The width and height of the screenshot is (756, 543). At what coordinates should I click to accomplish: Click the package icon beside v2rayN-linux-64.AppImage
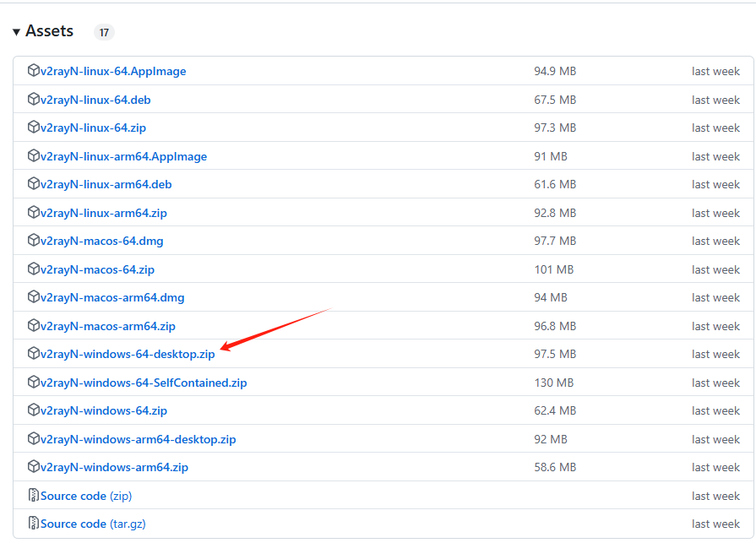coord(33,70)
